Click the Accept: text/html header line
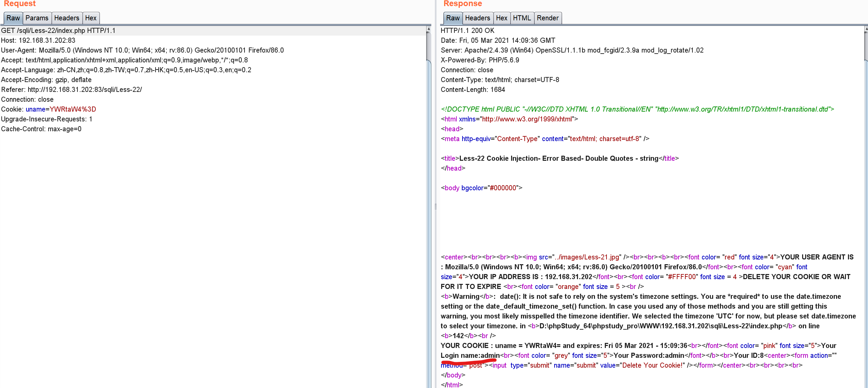Screen dimensions: 868x388 click(124, 60)
